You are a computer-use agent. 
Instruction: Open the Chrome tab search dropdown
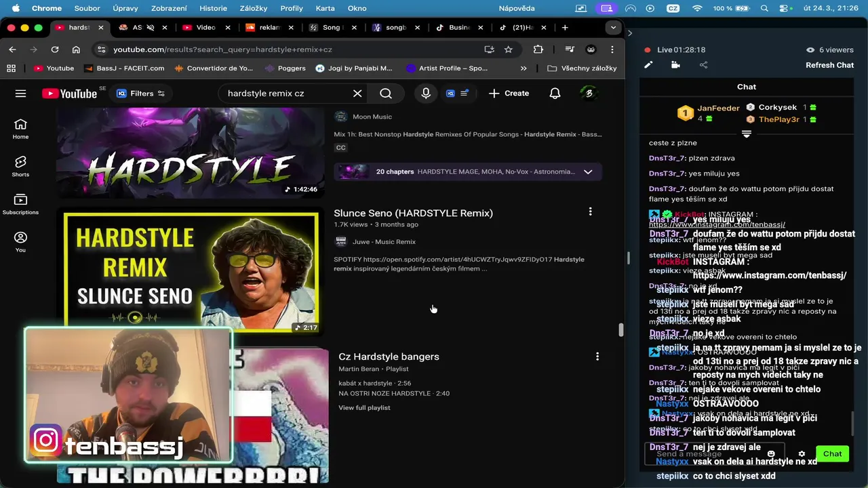(613, 28)
